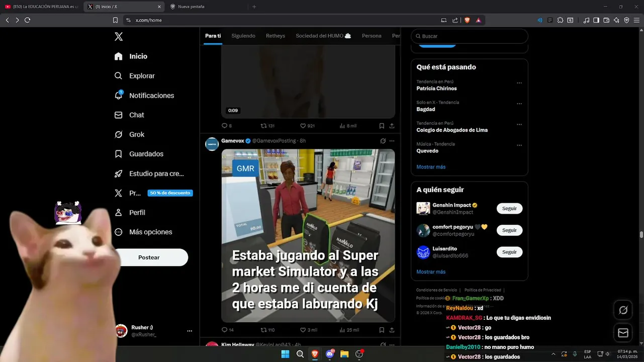Screen dimensions: 644x362
Task: Open File Explorer from taskbar
Action: click(x=344, y=354)
